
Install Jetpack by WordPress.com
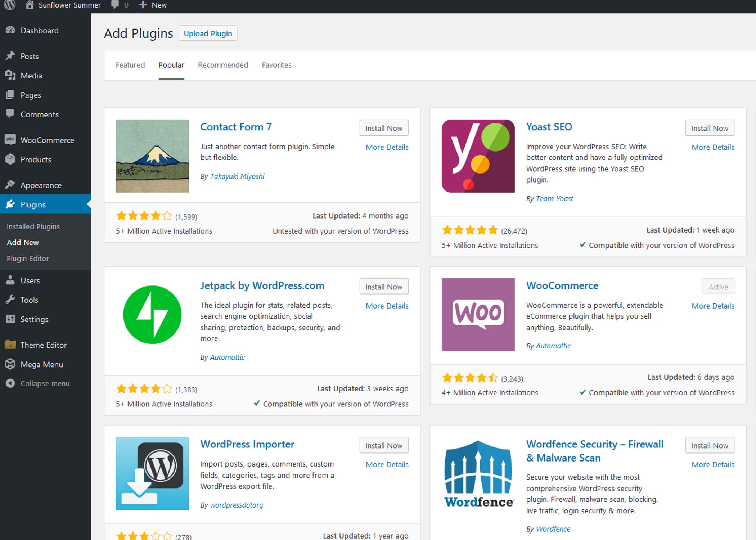click(x=384, y=287)
